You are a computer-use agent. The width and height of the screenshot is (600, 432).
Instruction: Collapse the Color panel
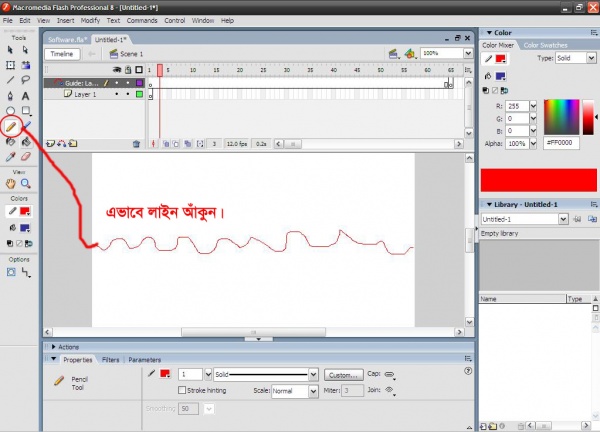pyautogui.click(x=489, y=33)
